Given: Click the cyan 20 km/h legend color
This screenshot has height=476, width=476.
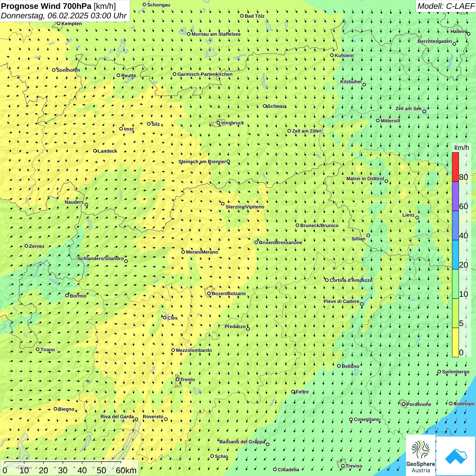Looking at the screenshot, I should coord(455,255).
